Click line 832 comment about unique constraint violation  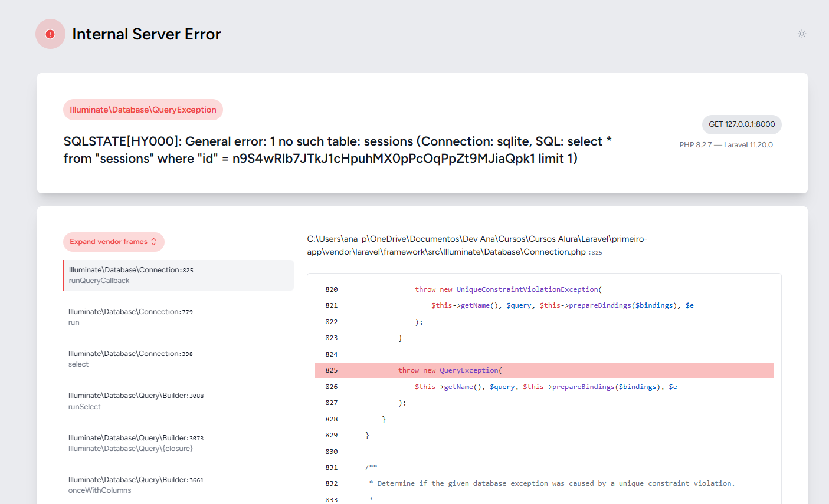[x=552, y=483]
